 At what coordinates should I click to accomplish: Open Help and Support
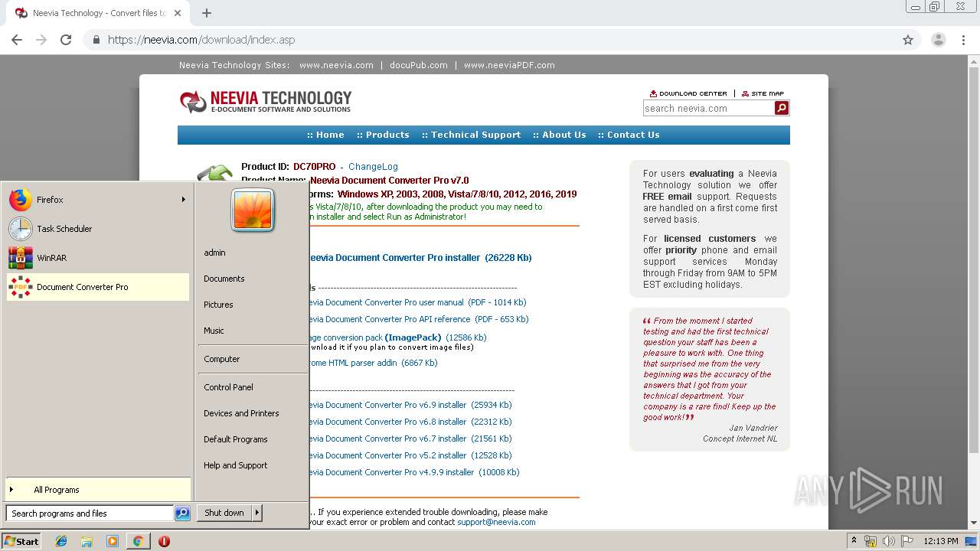click(236, 465)
